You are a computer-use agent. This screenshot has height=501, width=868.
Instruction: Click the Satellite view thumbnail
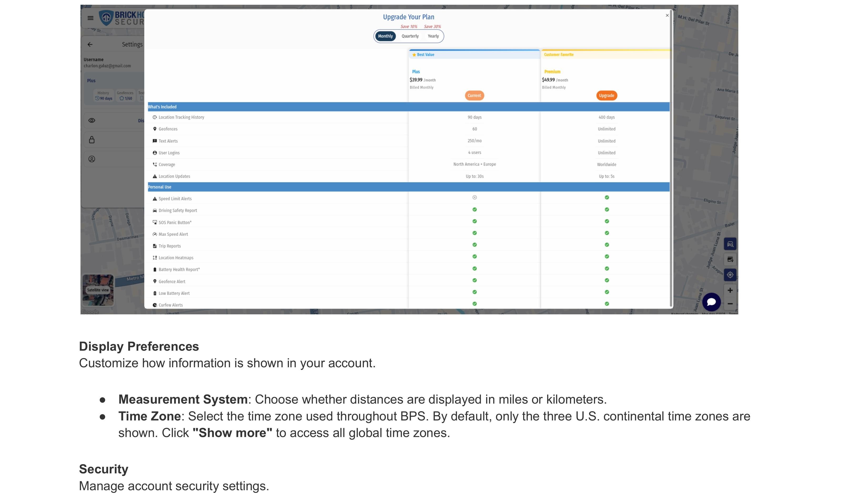click(98, 290)
